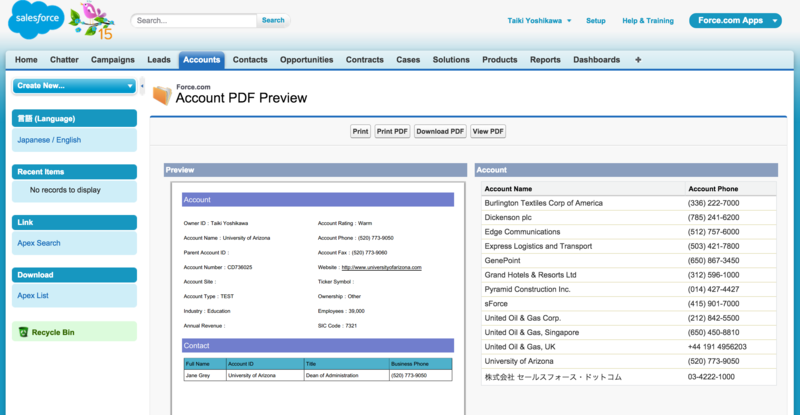Open the Campaigns tab
The height and width of the screenshot is (415, 800).
tap(113, 60)
